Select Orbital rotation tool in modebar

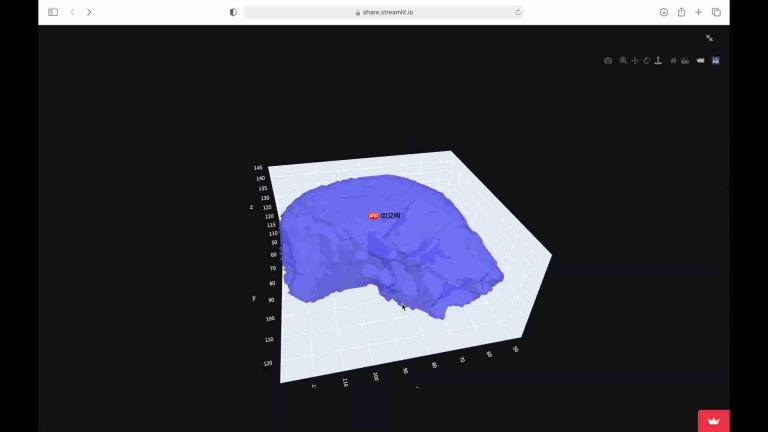point(647,61)
